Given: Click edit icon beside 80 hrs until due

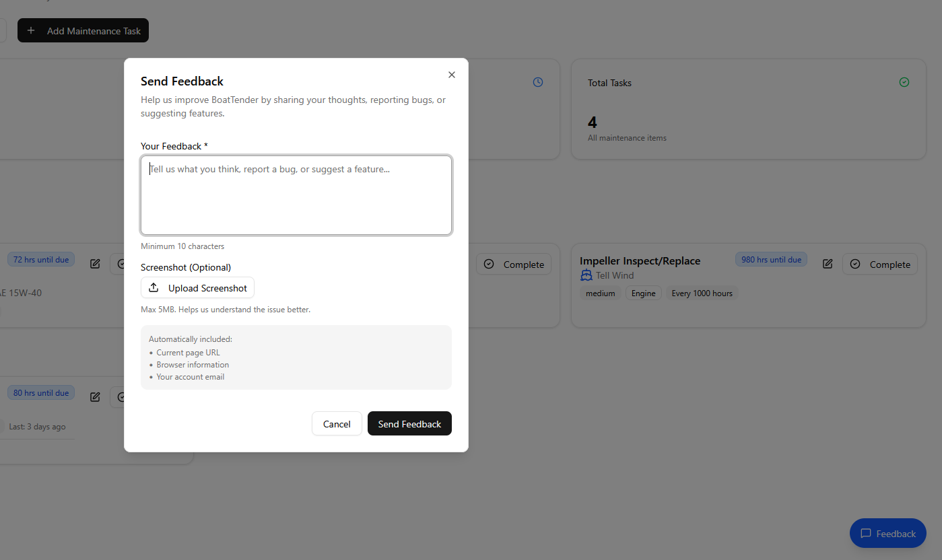Looking at the screenshot, I should click(x=95, y=397).
